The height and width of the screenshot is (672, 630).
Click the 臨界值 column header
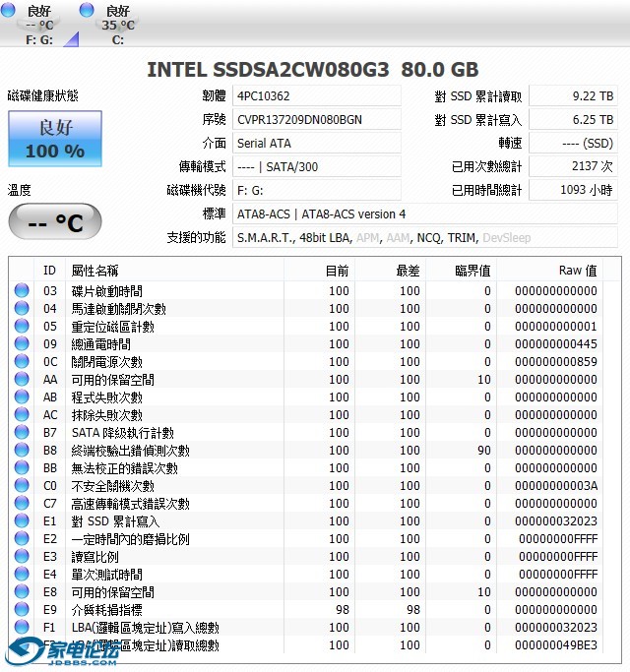472,270
